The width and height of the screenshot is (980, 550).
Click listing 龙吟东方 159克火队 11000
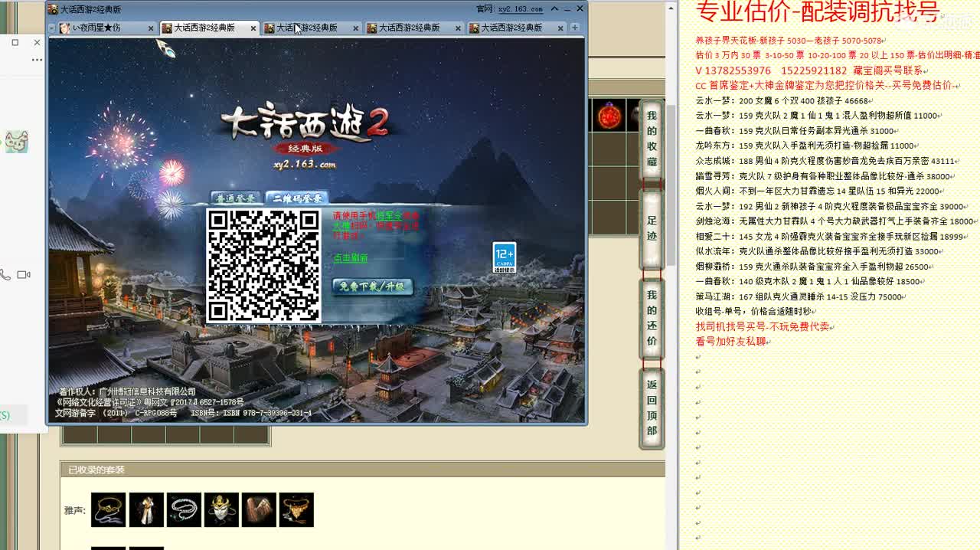coord(805,146)
